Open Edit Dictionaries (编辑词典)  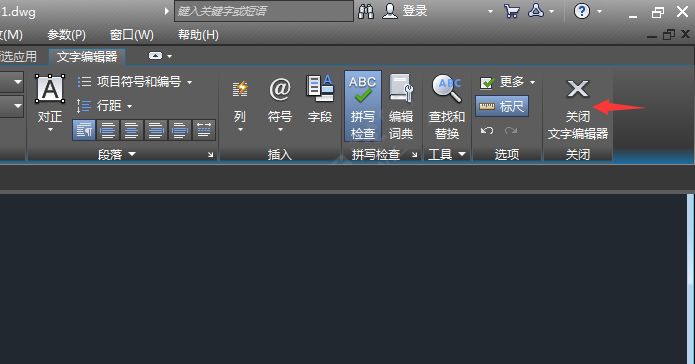[x=401, y=106]
